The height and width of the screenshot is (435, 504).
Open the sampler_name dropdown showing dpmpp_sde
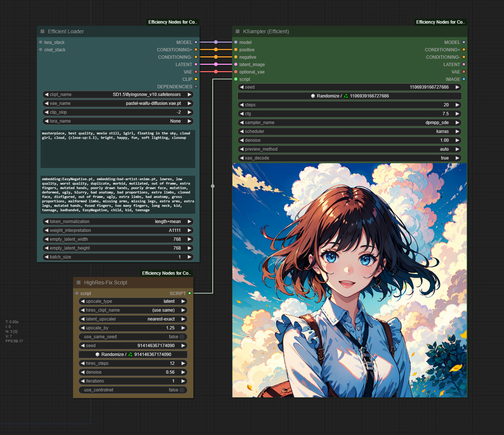[349, 123]
